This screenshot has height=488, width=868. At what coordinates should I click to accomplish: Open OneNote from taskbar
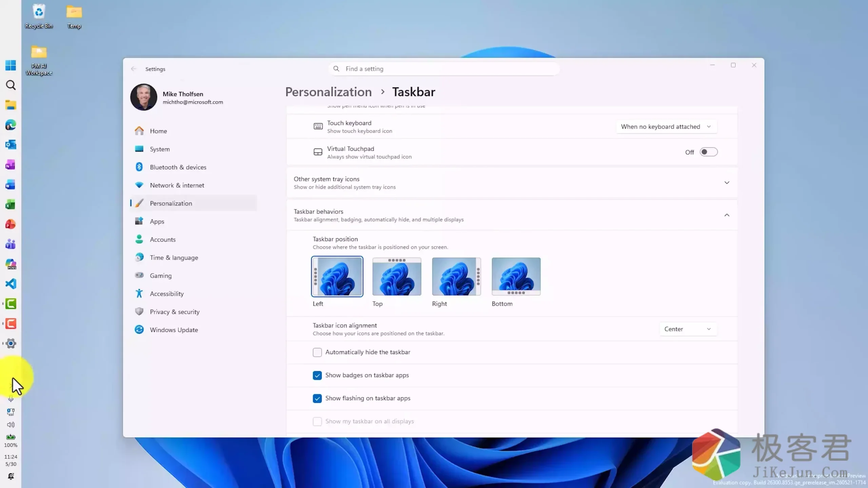(11, 165)
